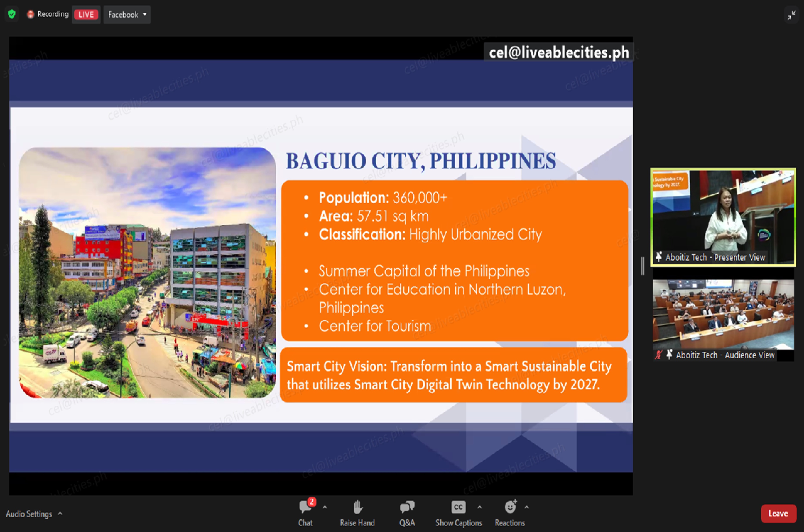804x532 pixels.
Task: Click the LIVE badge
Action: pyautogui.click(x=86, y=15)
